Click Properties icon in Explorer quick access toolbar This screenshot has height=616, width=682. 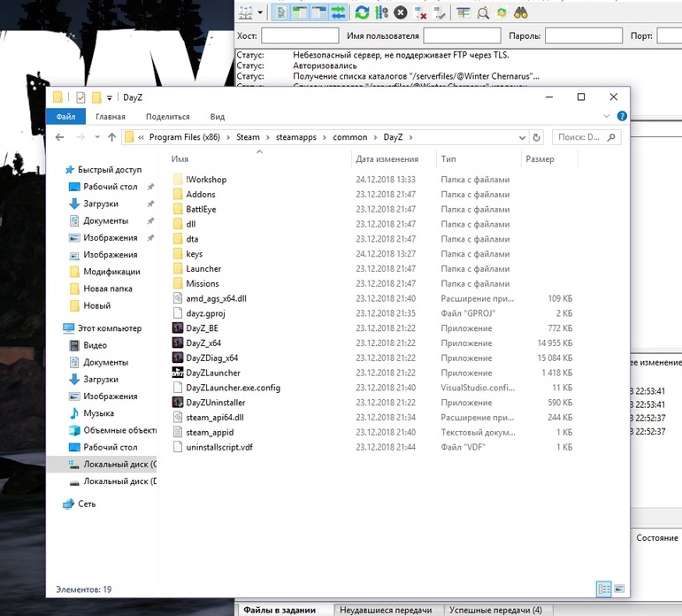(x=80, y=97)
